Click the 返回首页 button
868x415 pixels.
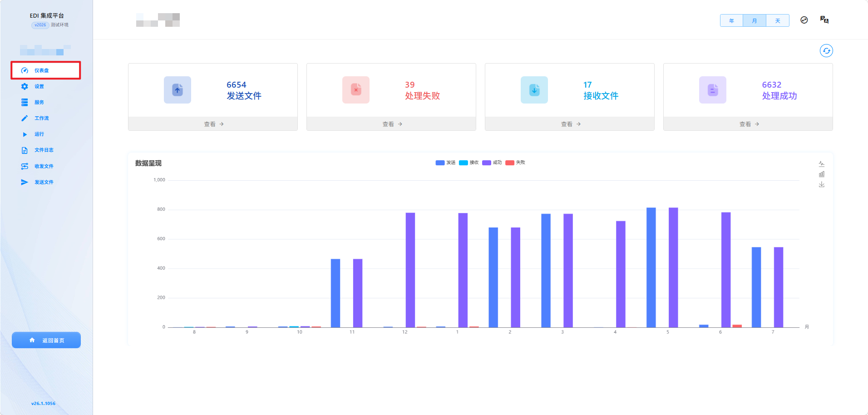[x=46, y=340]
